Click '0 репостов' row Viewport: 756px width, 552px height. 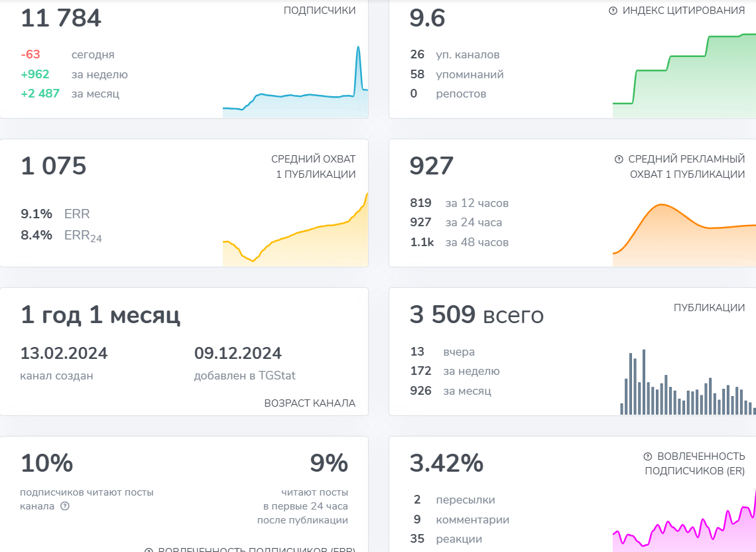click(448, 94)
